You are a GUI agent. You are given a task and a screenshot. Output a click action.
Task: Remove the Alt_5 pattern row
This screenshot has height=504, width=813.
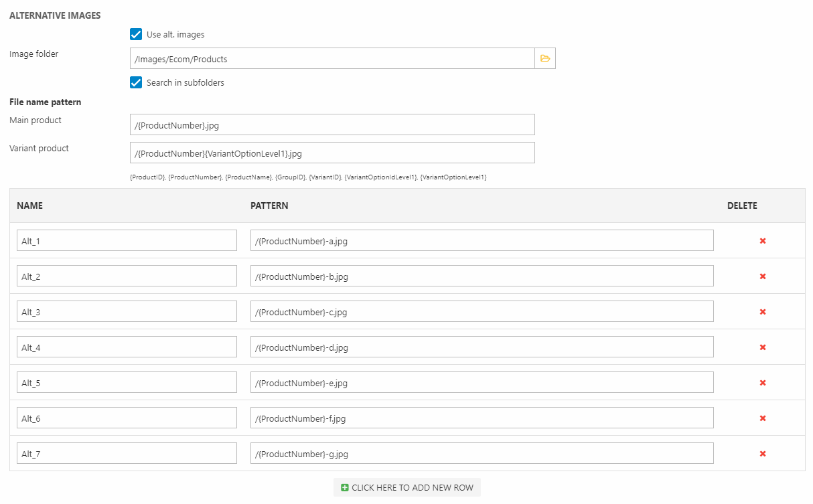coord(762,383)
